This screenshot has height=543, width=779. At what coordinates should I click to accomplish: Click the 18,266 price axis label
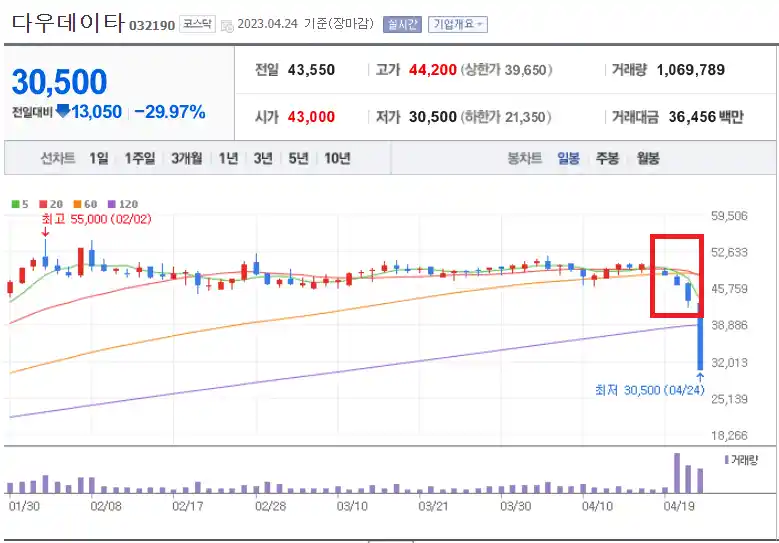(x=729, y=436)
